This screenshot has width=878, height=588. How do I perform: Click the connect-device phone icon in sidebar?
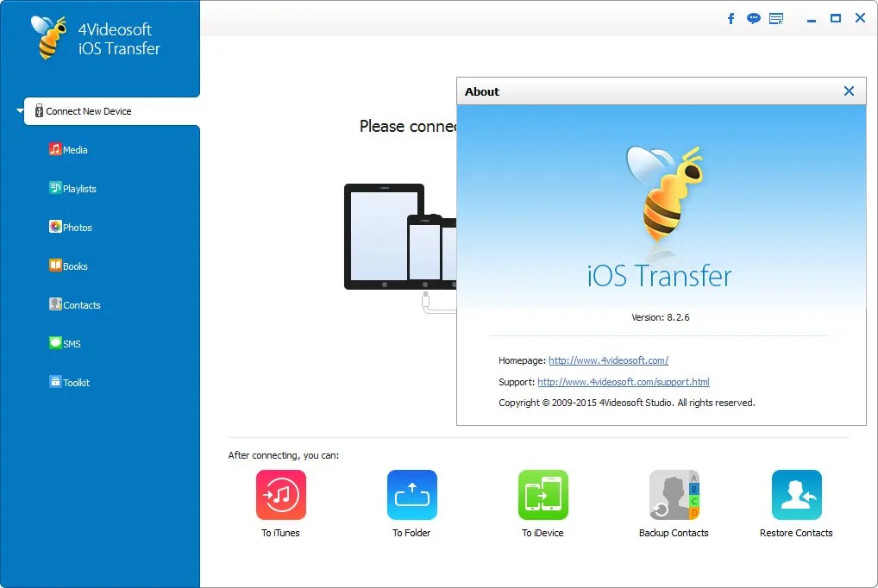[x=39, y=111]
